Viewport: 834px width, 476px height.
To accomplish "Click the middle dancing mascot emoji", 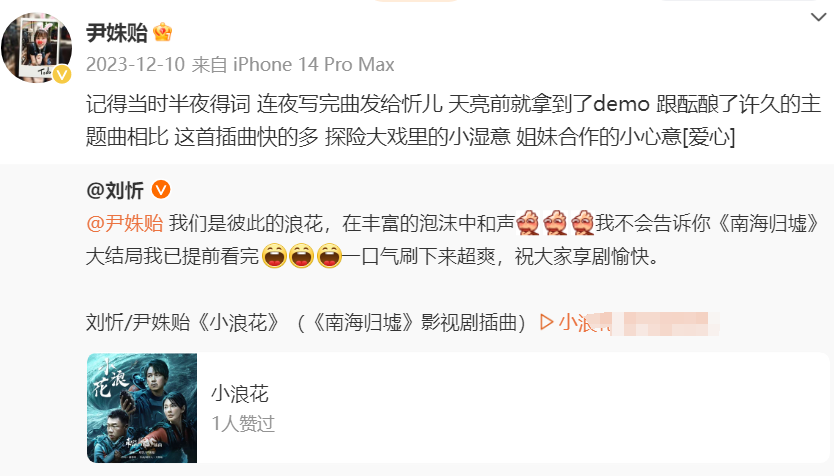I will tap(555, 222).
